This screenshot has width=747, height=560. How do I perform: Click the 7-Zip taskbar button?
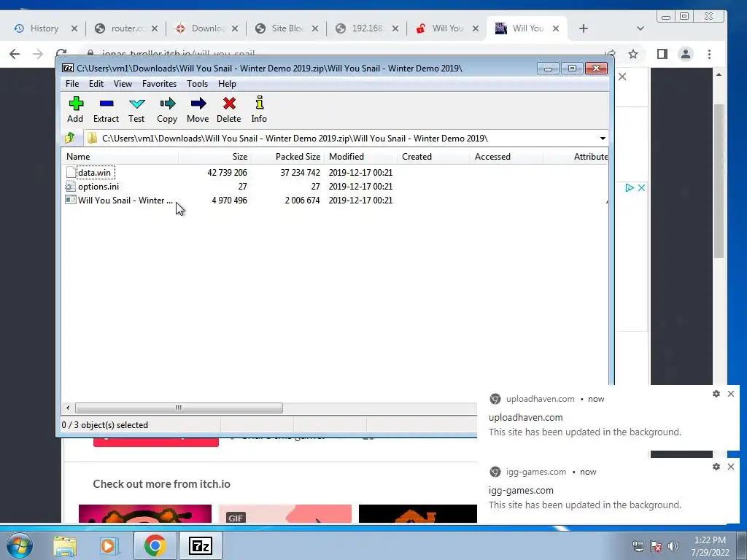pos(200,545)
